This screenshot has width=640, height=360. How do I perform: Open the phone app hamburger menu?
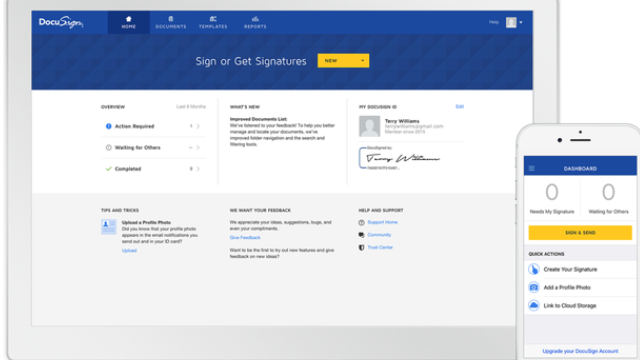point(531,169)
